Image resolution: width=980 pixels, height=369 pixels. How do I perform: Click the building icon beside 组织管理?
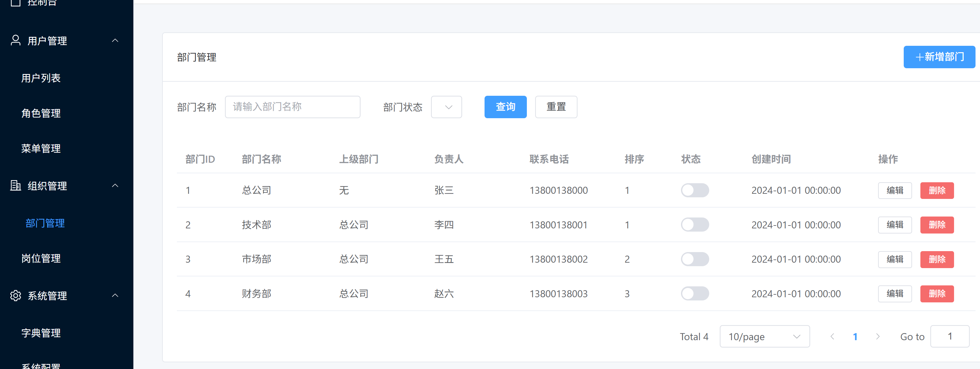[16, 185]
